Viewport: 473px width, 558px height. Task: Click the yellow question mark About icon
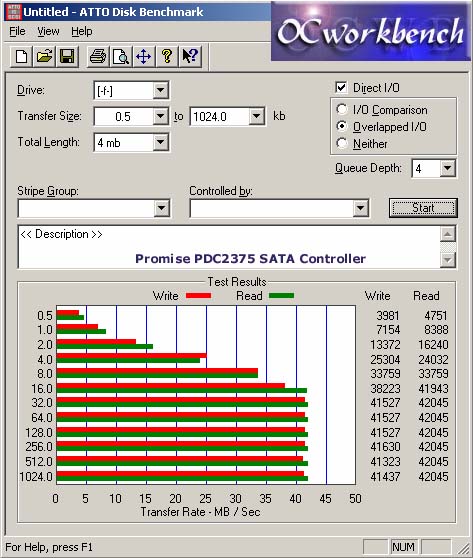[167, 56]
